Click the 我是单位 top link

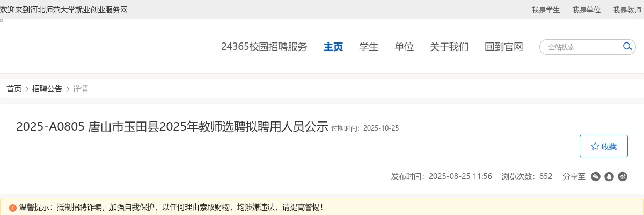[587, 10]
